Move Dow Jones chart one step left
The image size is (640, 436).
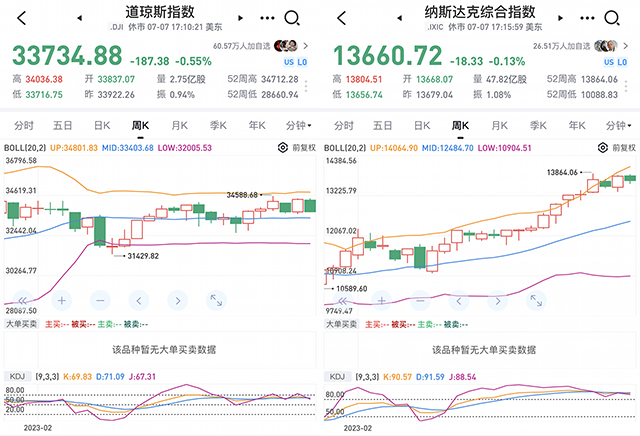(x=139, y=301)
